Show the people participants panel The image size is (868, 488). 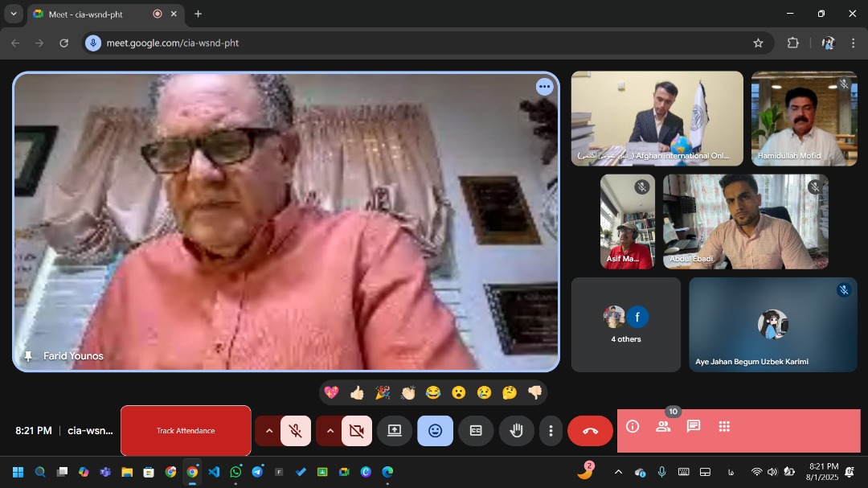[x=663, y=427]
